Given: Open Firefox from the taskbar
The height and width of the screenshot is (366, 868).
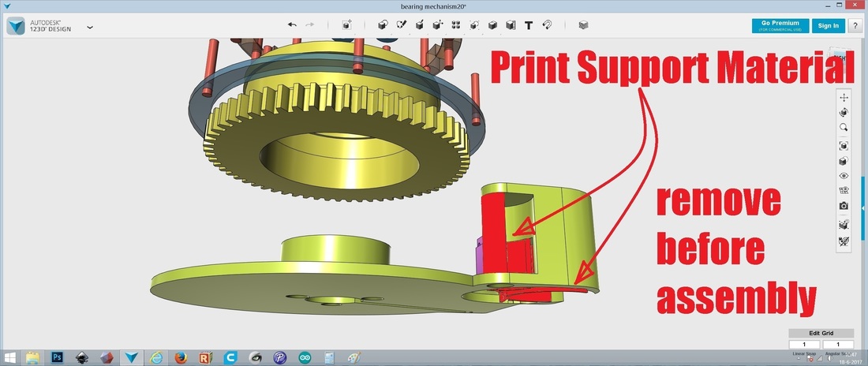Looking at the screenshot, I should pyautogui.click(x=181, y=357).
